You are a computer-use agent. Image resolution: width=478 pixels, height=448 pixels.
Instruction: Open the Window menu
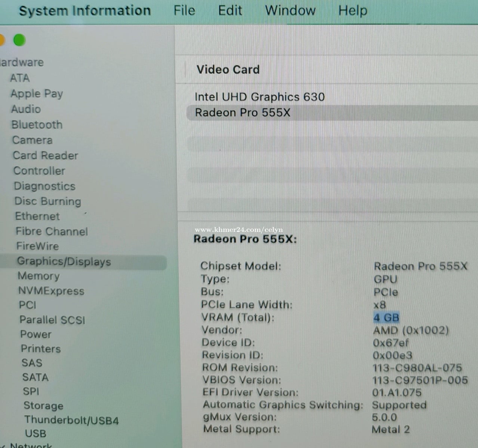(x=290, y=10)
